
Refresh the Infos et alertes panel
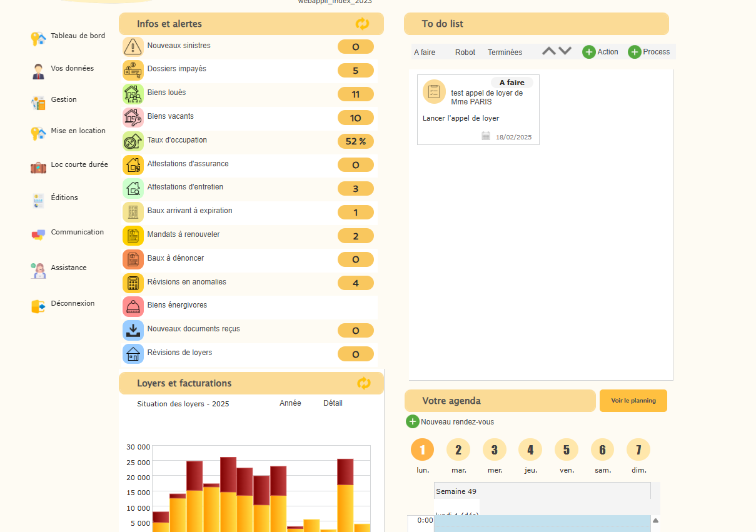tap(362, 24)
